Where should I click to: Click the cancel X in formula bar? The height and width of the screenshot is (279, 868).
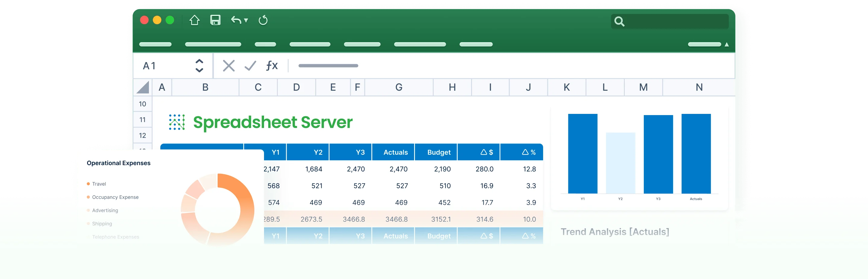229,66
